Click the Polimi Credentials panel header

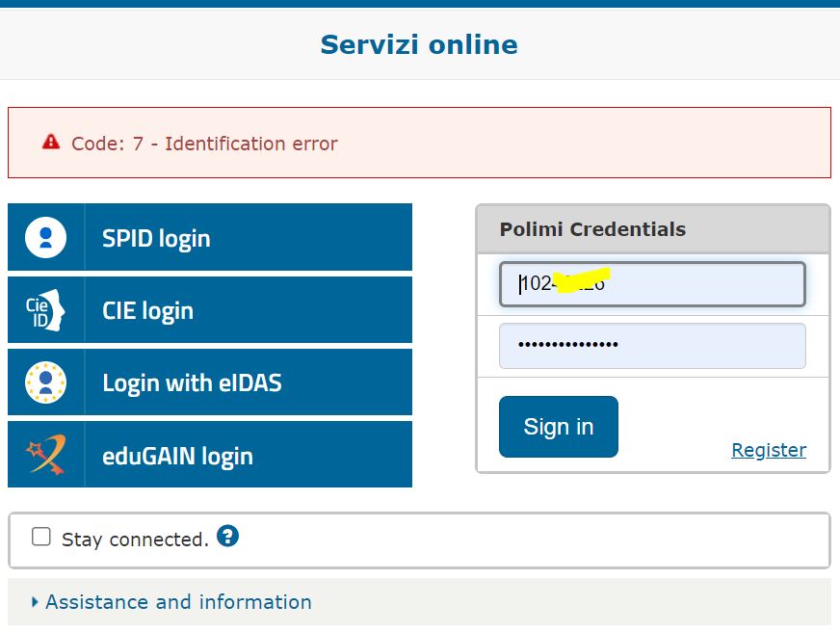click(x=653, y=229)
